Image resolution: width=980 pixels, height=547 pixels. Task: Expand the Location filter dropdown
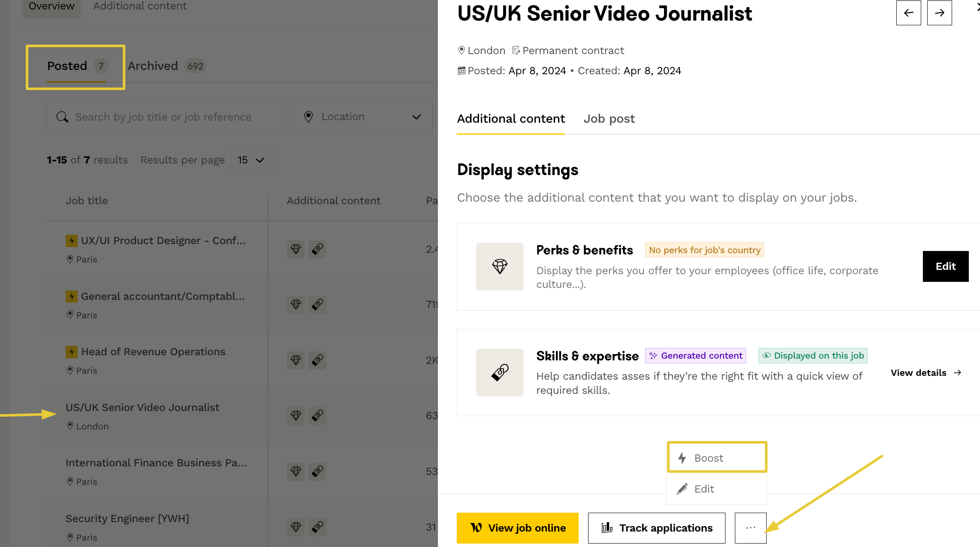point(362,117)
